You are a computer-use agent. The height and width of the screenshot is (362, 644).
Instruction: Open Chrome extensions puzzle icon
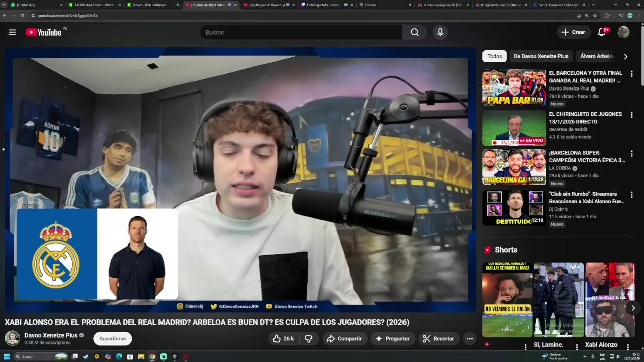[607, 16]
